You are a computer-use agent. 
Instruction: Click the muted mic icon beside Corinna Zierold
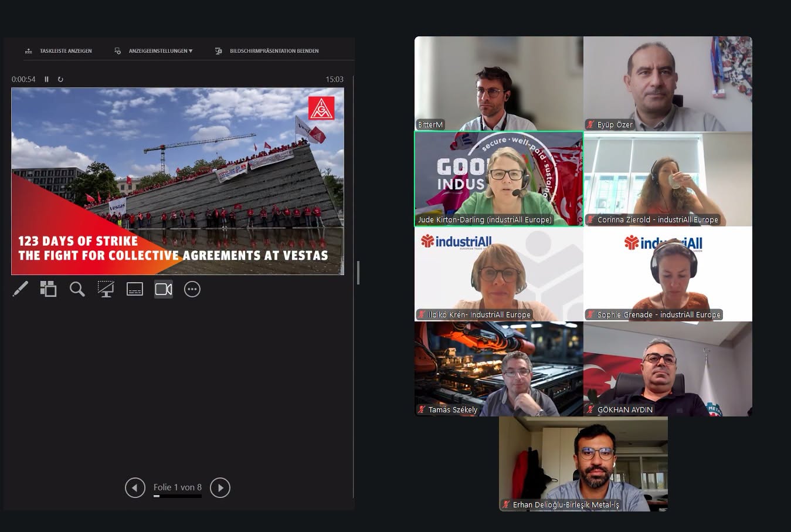(590, 220)
